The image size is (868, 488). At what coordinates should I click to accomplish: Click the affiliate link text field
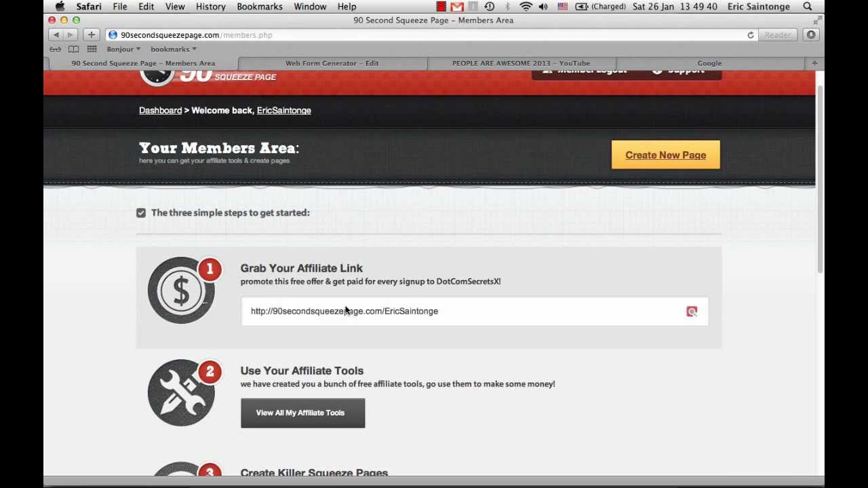click(475, 311)
